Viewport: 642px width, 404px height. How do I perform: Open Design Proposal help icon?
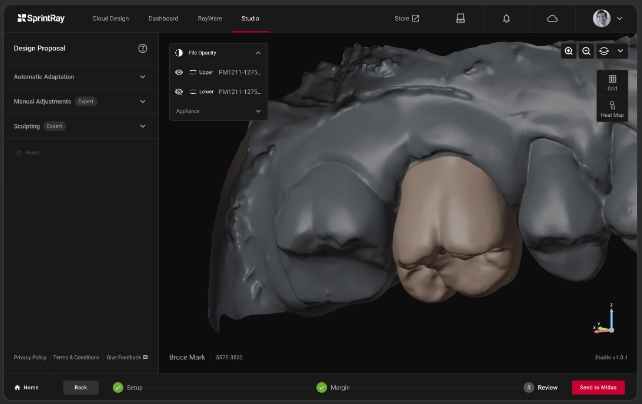[x=142, y=48]
